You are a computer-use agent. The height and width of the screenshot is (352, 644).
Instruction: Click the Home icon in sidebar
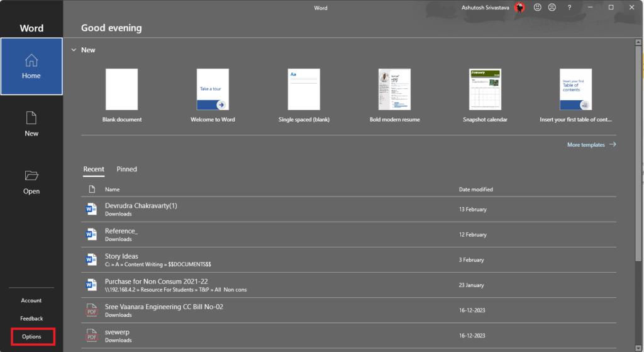pos(31,60)
